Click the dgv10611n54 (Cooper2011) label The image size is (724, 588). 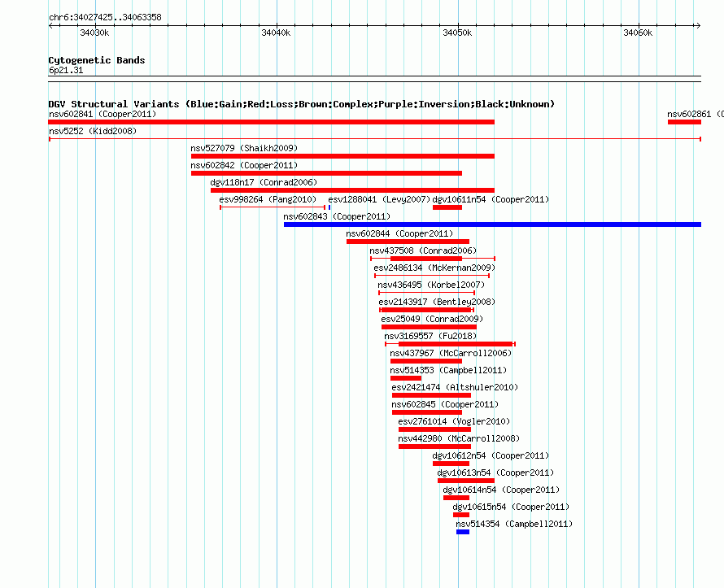(491, 199)
